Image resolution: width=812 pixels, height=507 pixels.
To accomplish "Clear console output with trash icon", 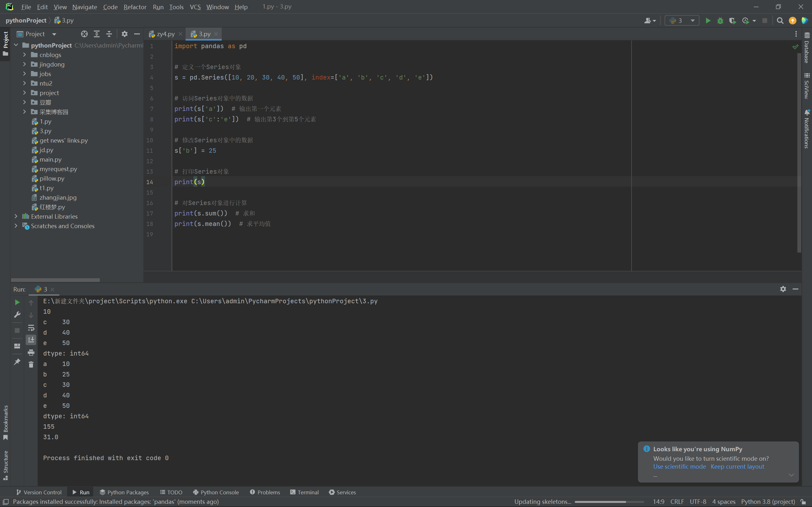I will click(31, 365).
